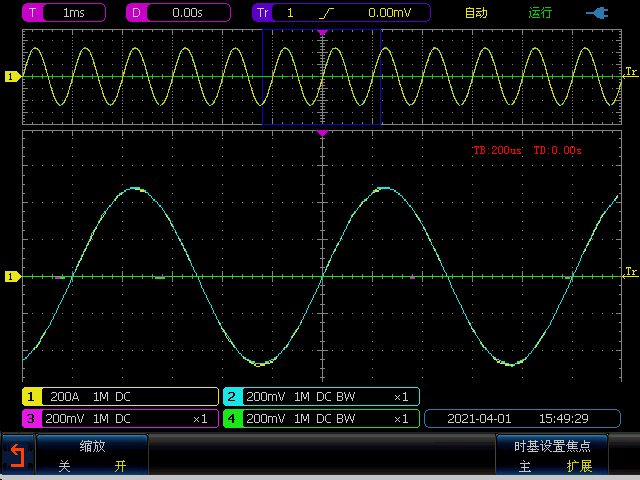Viewport: 640px width, 480px height.
Task: Open the D 0.00s delay setting
Action: 177,13
